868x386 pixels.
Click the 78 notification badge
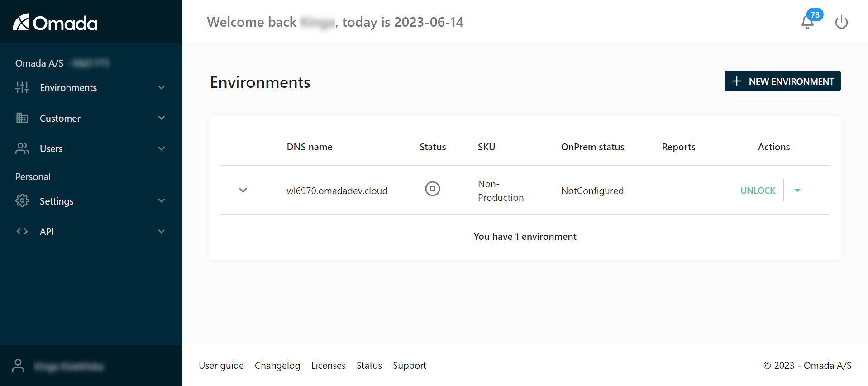pos(815,14)
